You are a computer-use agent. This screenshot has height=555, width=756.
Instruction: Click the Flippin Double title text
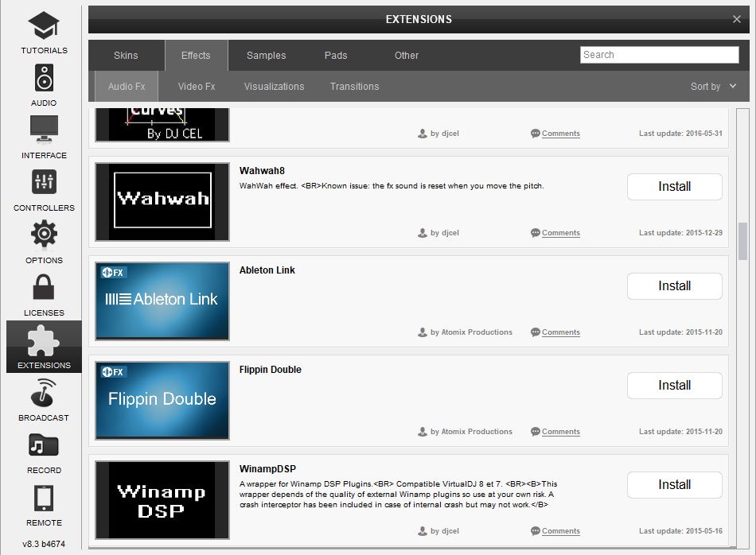point(270,370)
